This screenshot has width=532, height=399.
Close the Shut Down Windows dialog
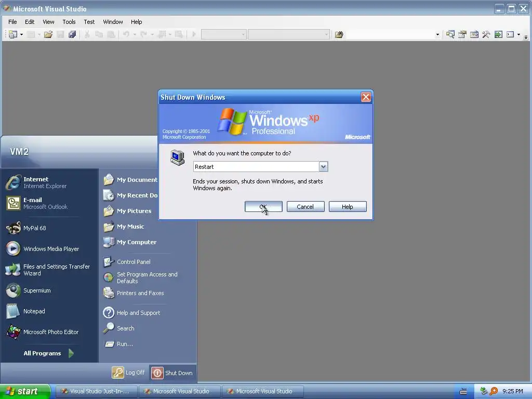366,97
